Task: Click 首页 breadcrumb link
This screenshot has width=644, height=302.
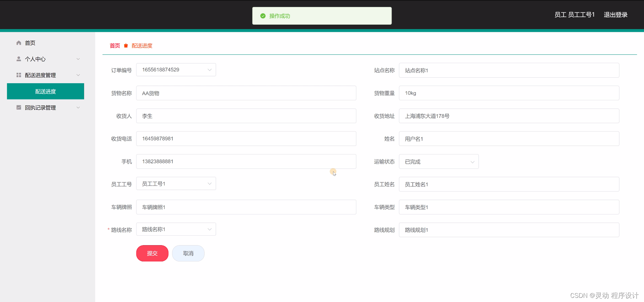Action: (x=115, y=45)
